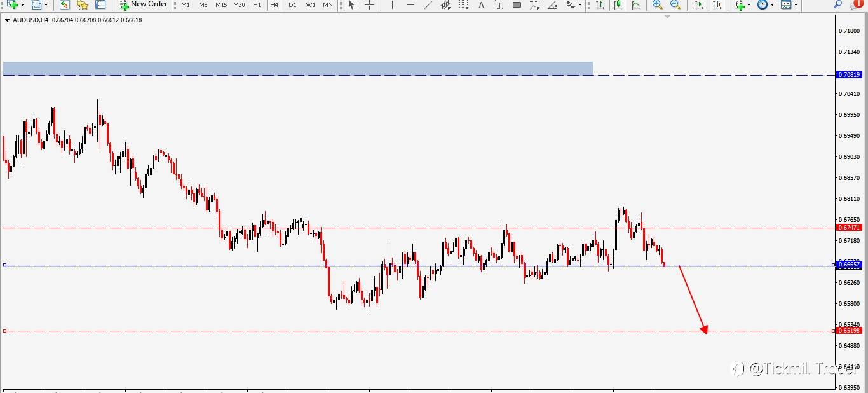Select the H4 timeframe button

tap(275, 4)
